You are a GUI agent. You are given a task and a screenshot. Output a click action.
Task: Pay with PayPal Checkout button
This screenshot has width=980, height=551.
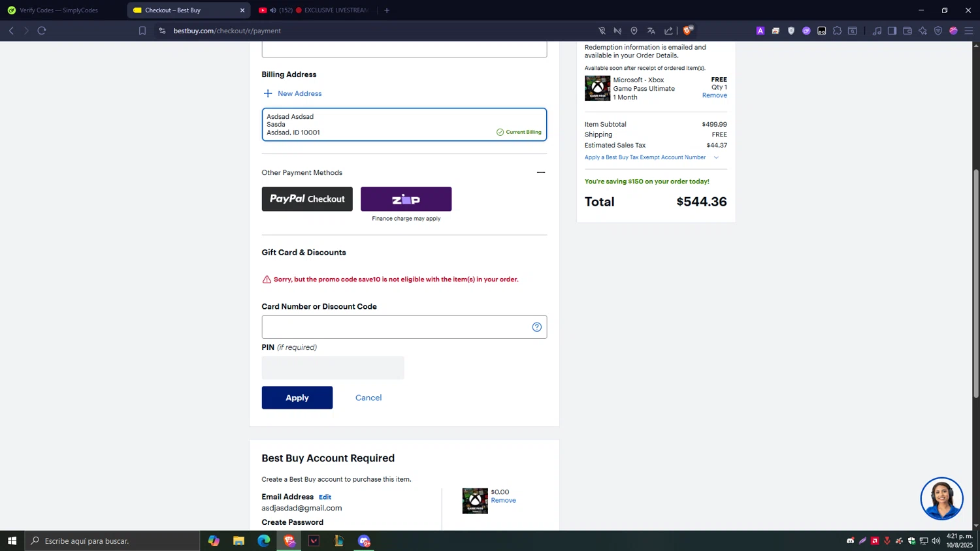pos(307,199)
